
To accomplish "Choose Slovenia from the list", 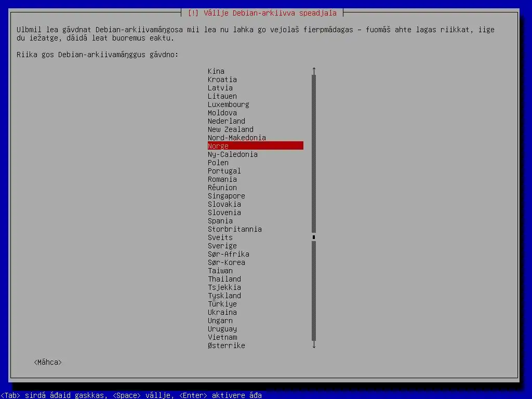I will (255, 212).
